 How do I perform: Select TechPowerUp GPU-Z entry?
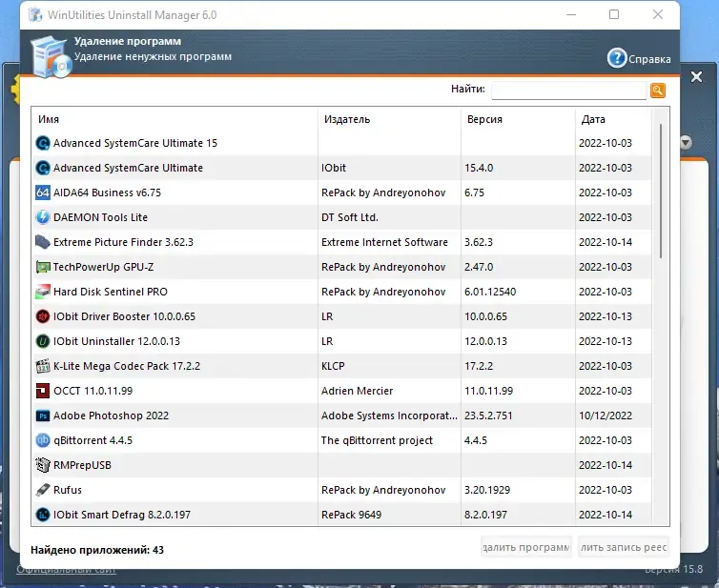tap(104, 267)
